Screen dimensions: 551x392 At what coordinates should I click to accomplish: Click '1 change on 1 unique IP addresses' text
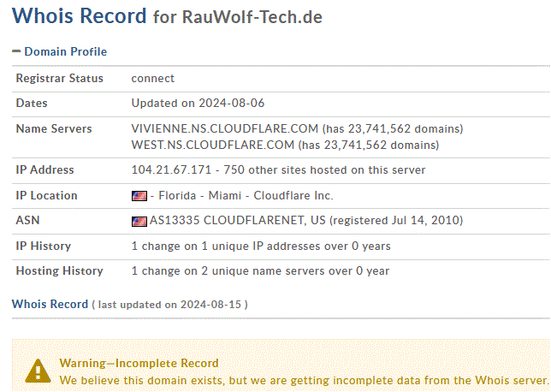click(x=226, y=246)
